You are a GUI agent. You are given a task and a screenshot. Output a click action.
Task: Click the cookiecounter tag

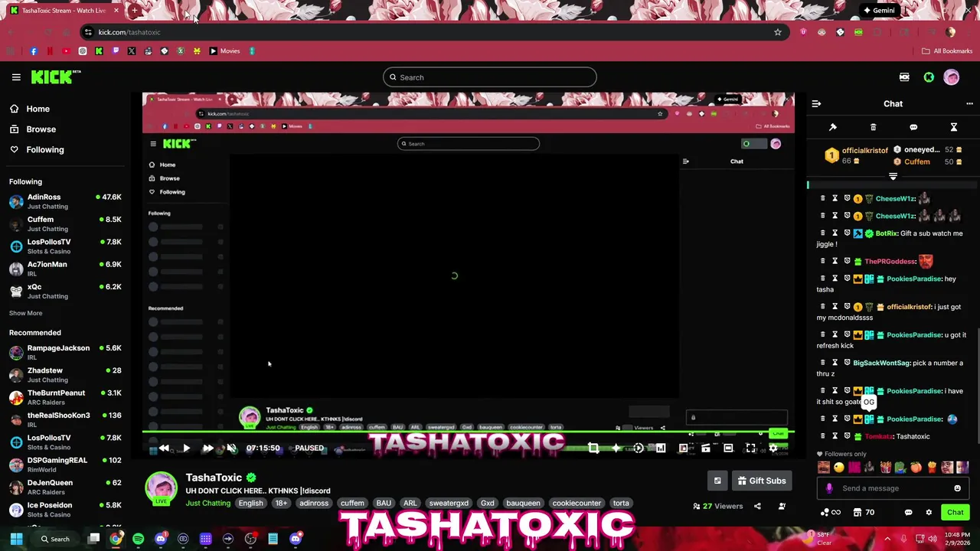(x=577, y=503)
